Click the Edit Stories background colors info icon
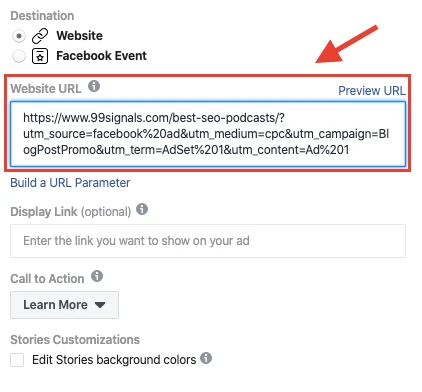 206,358
